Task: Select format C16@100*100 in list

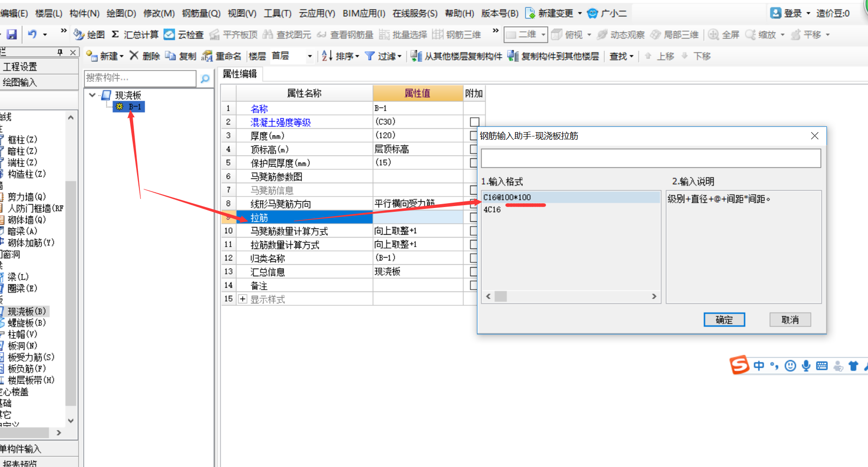Action: (571, 197)
